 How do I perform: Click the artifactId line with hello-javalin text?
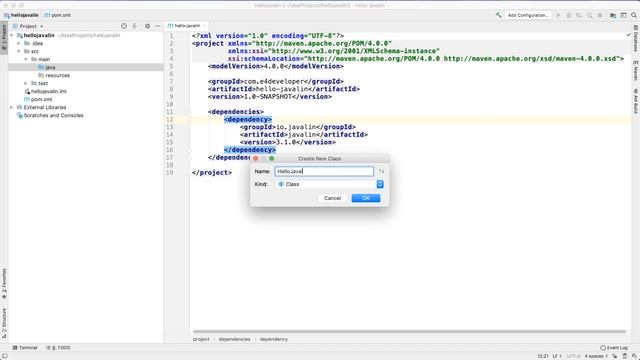point(284,89)
